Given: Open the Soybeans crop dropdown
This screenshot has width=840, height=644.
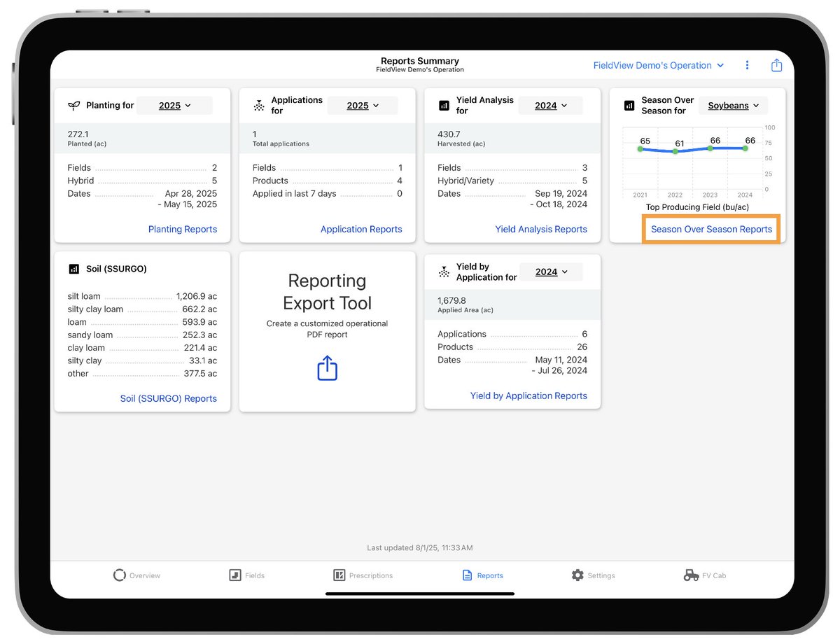Looking at the screenshot, I should pyautogui.click(x=733, y=106).
